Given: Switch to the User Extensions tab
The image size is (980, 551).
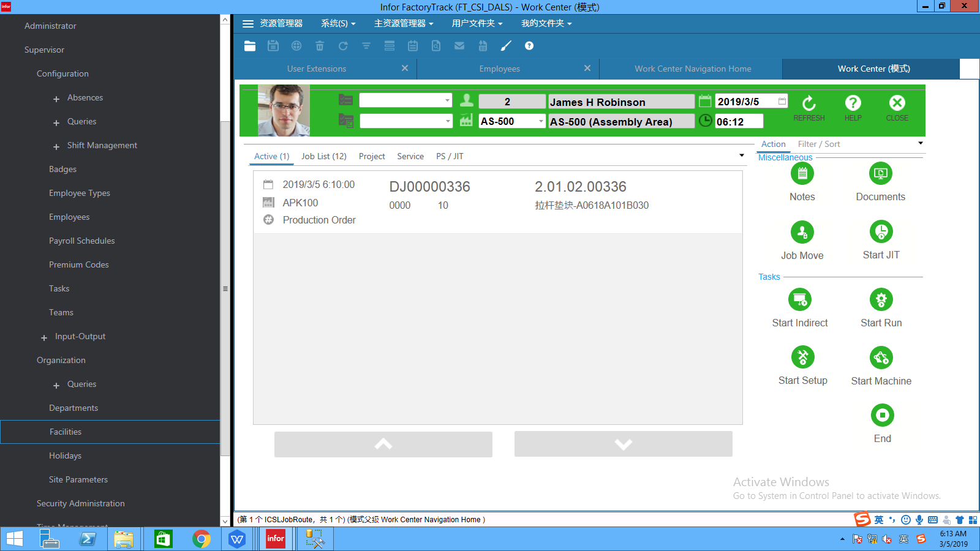Looking at the screenshot, I should pos(317,69).
